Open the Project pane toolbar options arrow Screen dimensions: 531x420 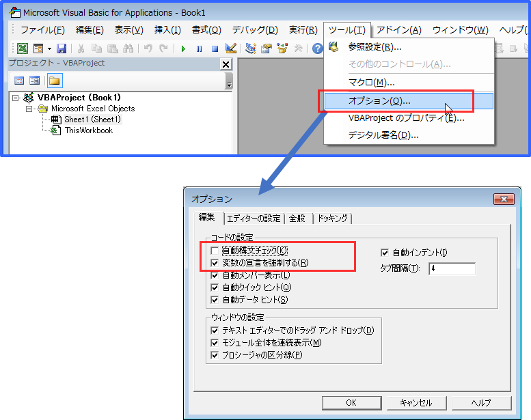click(229, 81)
